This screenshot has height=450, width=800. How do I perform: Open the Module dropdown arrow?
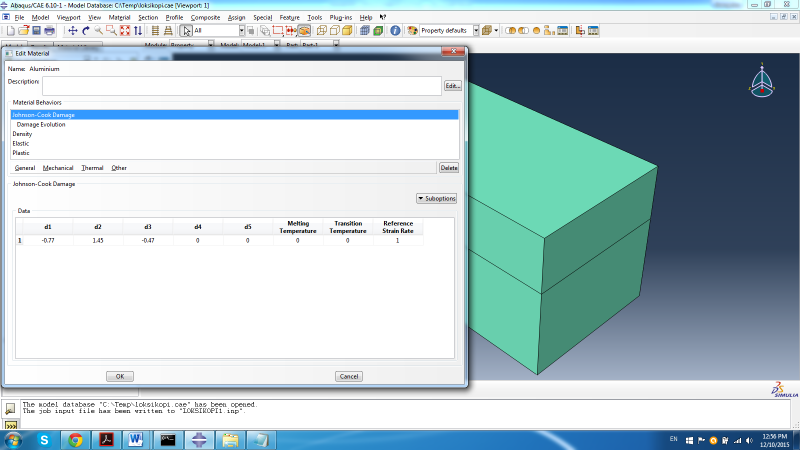point(210,44)
